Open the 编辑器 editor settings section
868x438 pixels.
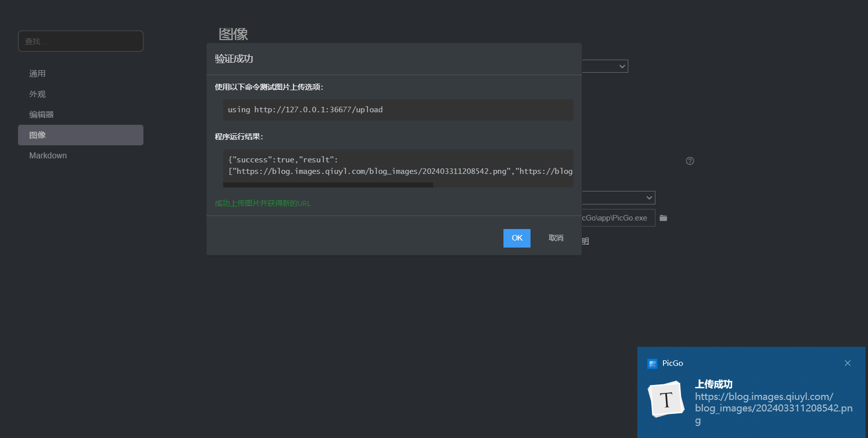(x=81, y=115)
